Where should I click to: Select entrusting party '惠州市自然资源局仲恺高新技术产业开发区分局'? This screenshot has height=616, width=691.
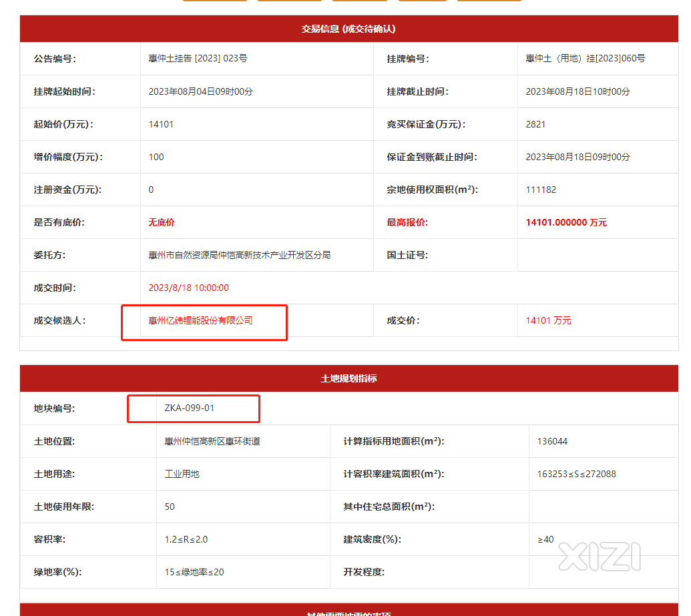239,255
